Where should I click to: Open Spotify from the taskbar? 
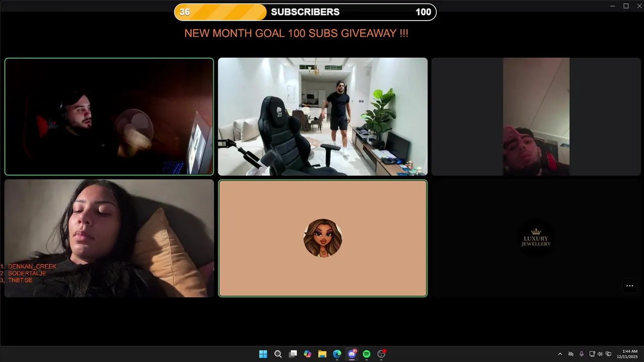tap(366, 354)
